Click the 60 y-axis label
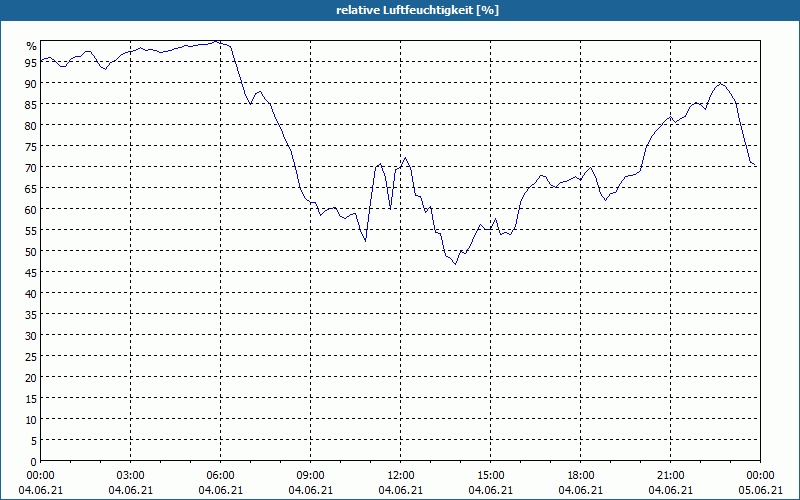Screen dimensions: 800x500 [31, 209]
